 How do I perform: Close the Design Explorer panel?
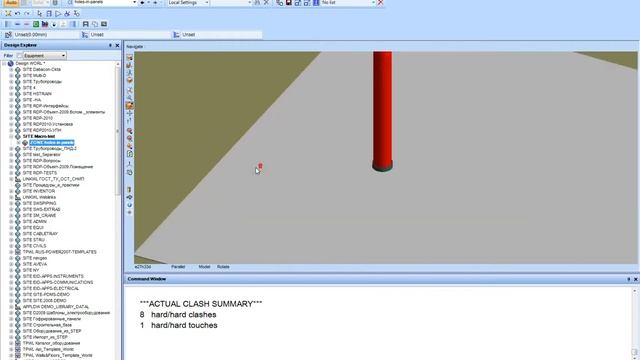(x=117, y=45)
